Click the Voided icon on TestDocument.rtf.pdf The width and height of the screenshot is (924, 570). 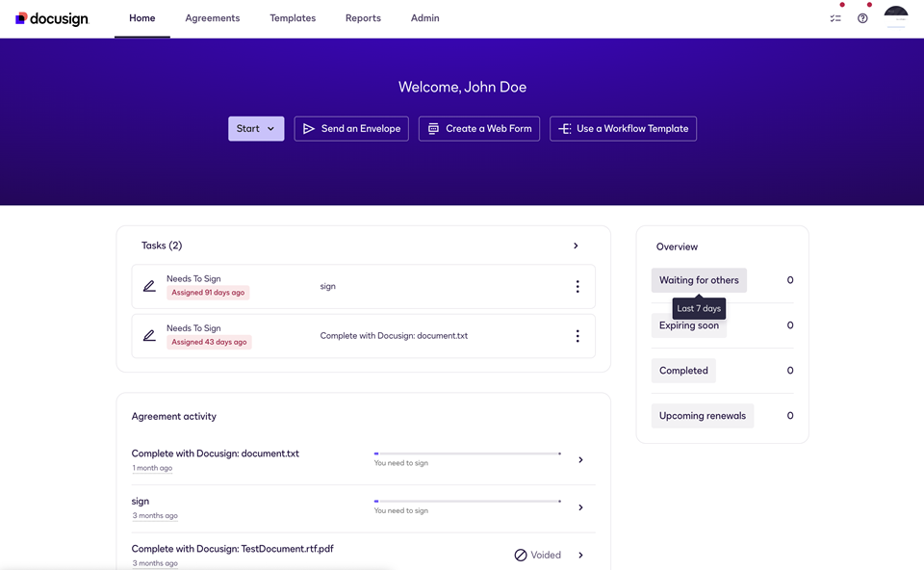(x=521, y=555)
